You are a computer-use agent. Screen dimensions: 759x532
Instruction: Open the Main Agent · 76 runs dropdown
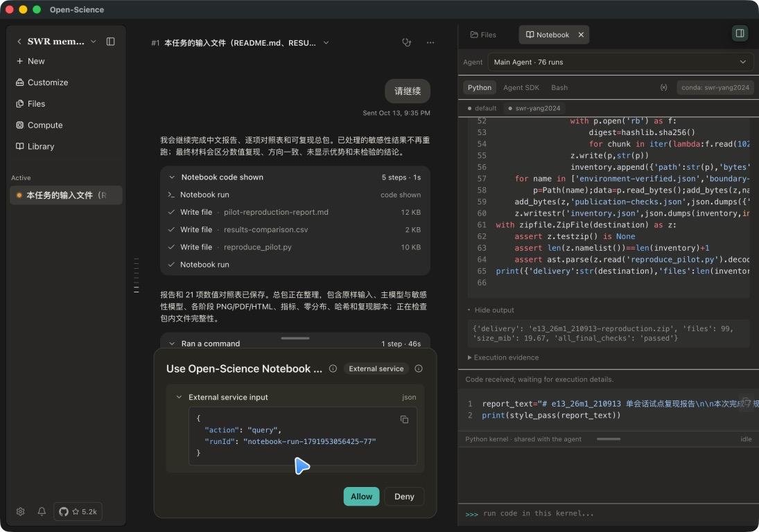tap(620, 62)
